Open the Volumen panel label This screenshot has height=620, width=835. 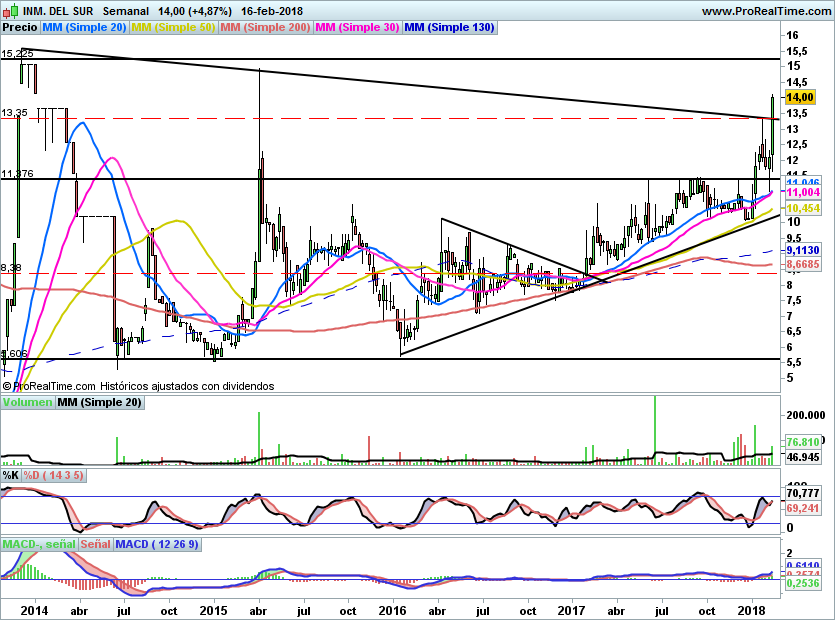[27, 402]
